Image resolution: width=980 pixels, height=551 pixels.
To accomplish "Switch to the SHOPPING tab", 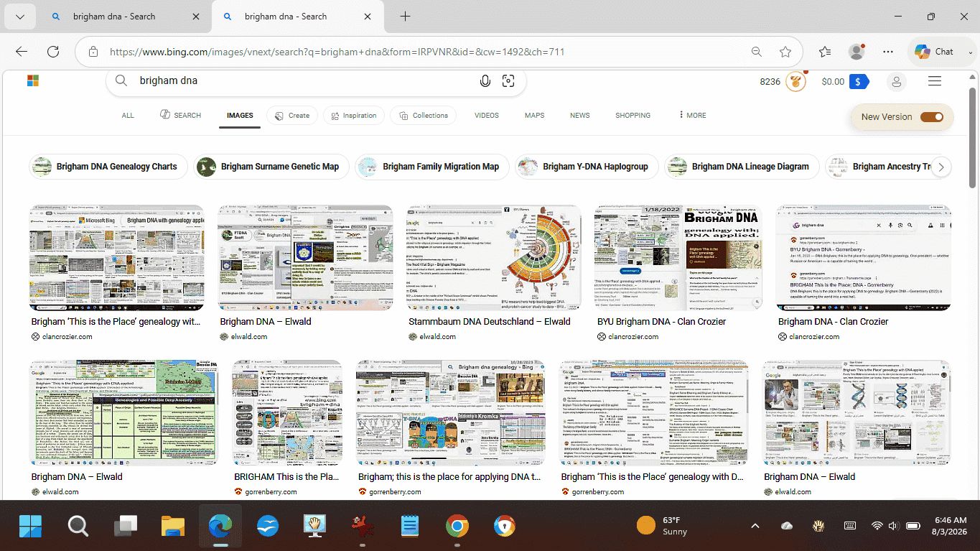I will tap(633, 115).
